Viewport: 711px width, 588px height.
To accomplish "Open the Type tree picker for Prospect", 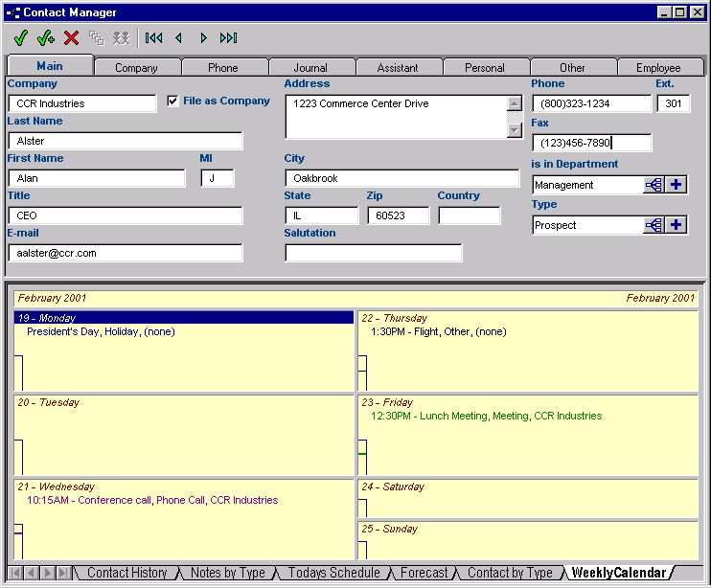I will tap(654, 225).
